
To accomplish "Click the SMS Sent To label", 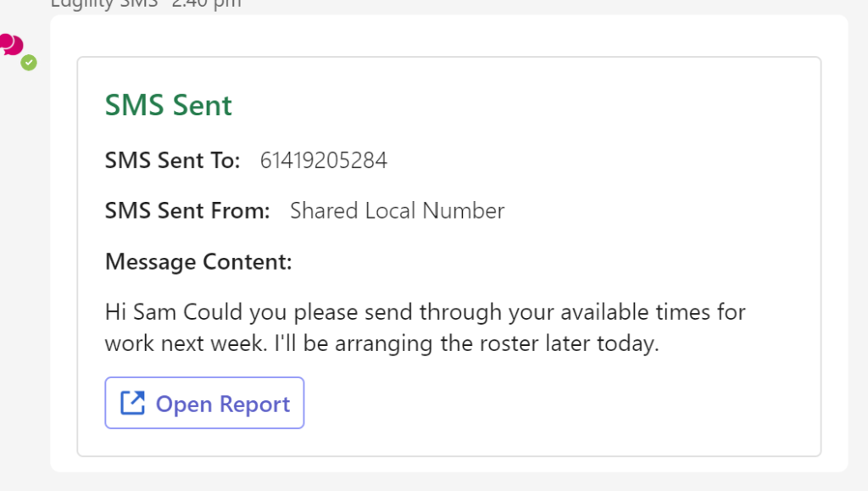I will pos(172,159).
